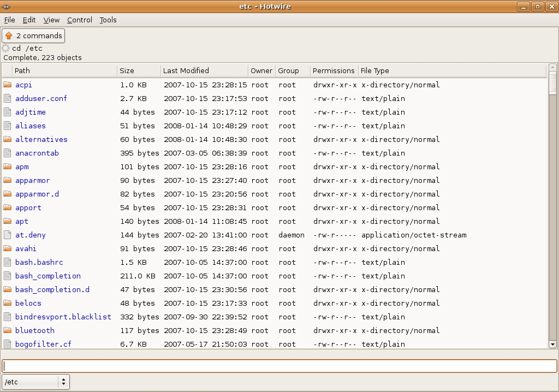Viewport: 559px width, 392px height.
Task: Click the avahi folder icon
Action: [x=8, y=248]
